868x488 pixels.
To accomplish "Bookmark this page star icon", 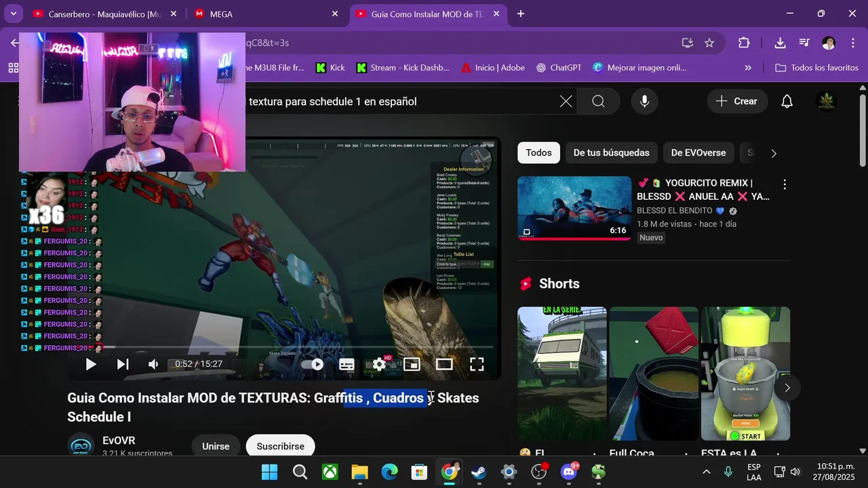I will pos(709,43).
